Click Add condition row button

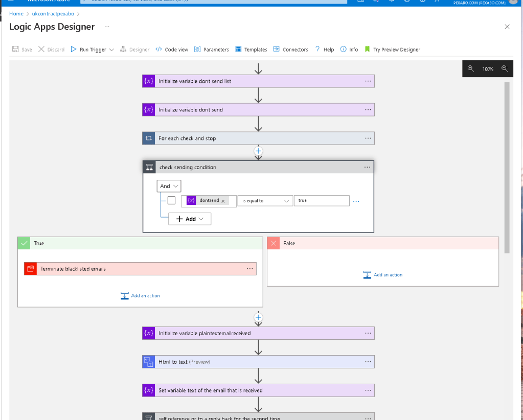[190, 219]
